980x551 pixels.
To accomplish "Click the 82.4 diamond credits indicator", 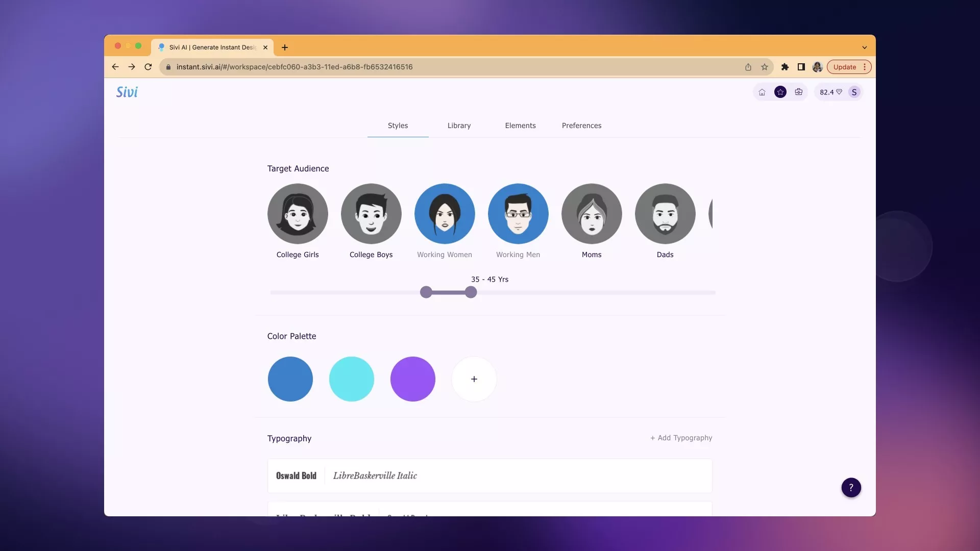I will tap(830, 92).
